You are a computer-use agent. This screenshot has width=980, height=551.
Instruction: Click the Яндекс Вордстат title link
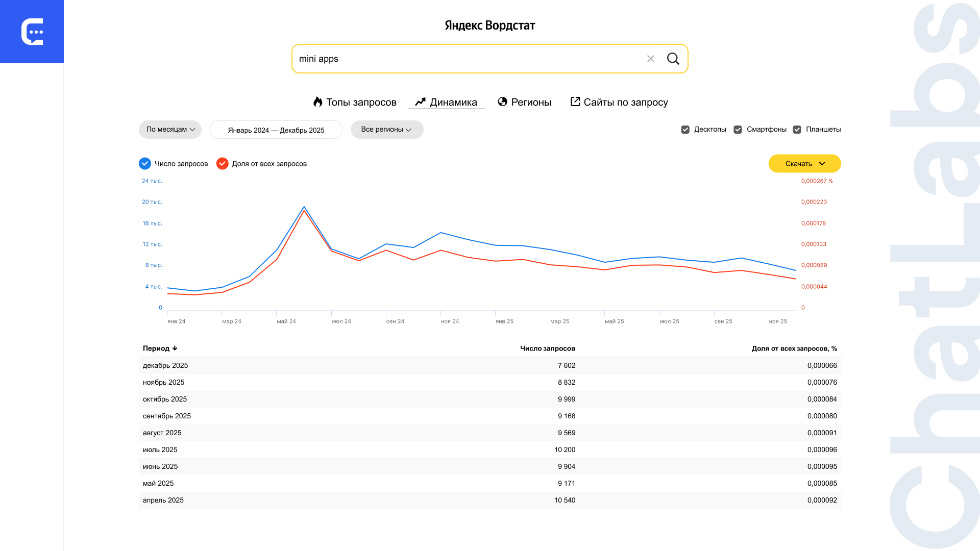489,26
